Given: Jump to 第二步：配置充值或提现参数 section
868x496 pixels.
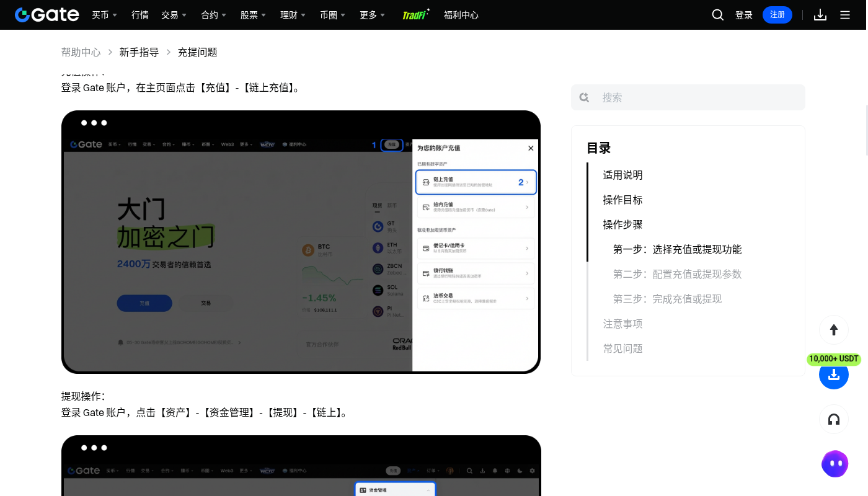Looking at the screenshot, I should point(678,274).
